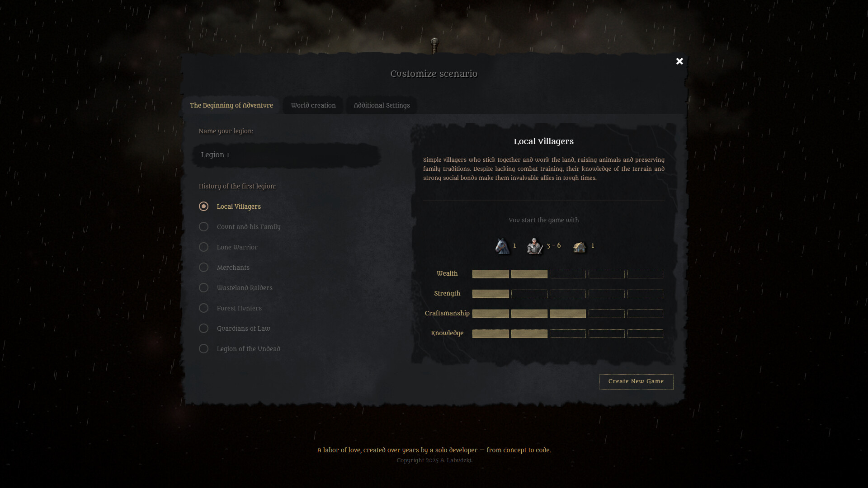Image resolution: width=868 pixels, height=488 pixels.
Task: Select Count and his Family history
Action: click(x=204, y=227)
